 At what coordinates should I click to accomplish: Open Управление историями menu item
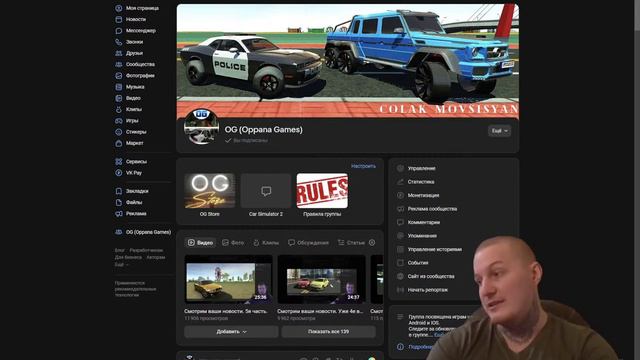(435, 249)
